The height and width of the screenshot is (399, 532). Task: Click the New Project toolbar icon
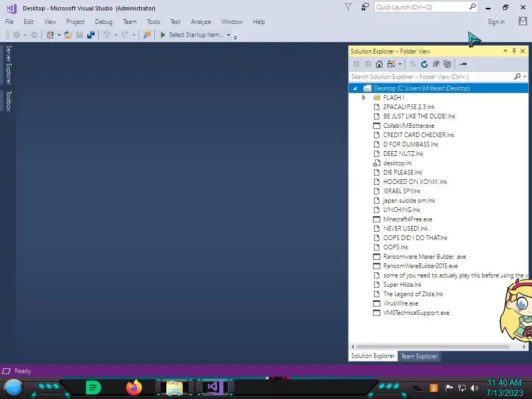pyautogui.click(x=50, y=35)
